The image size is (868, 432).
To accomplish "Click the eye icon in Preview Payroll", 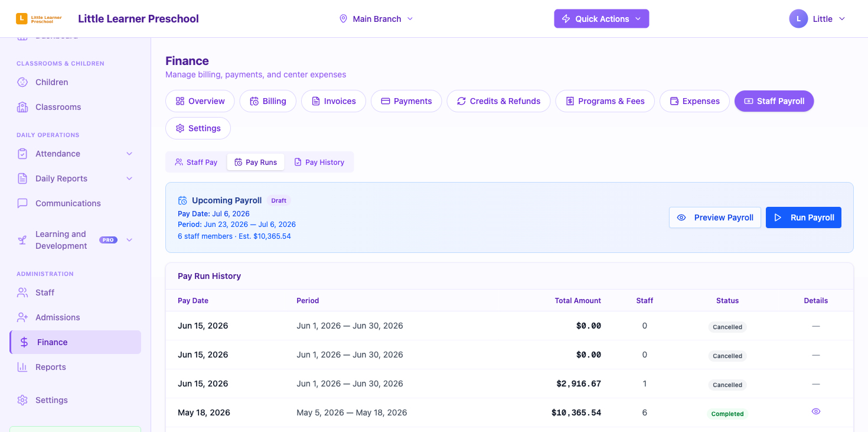I will tap(681, 217).
